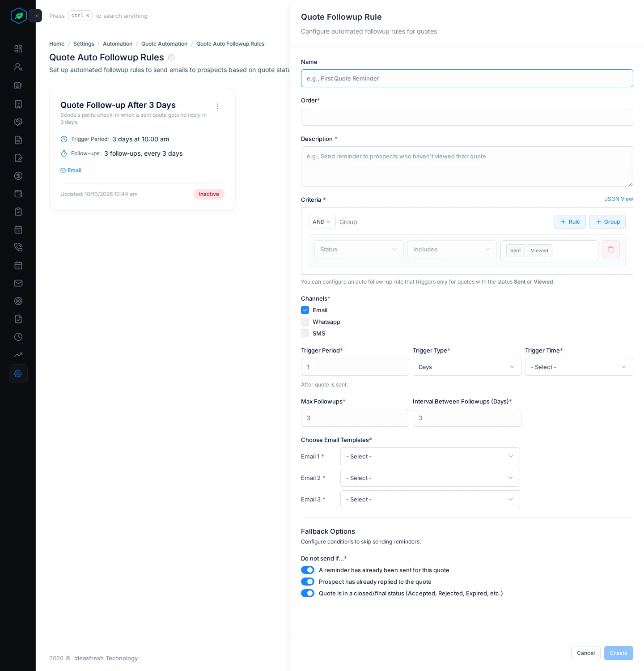Toggle 'Prospect has already replied' switch
Viewport: 644px width, 671px height.
tap(308, 582)
